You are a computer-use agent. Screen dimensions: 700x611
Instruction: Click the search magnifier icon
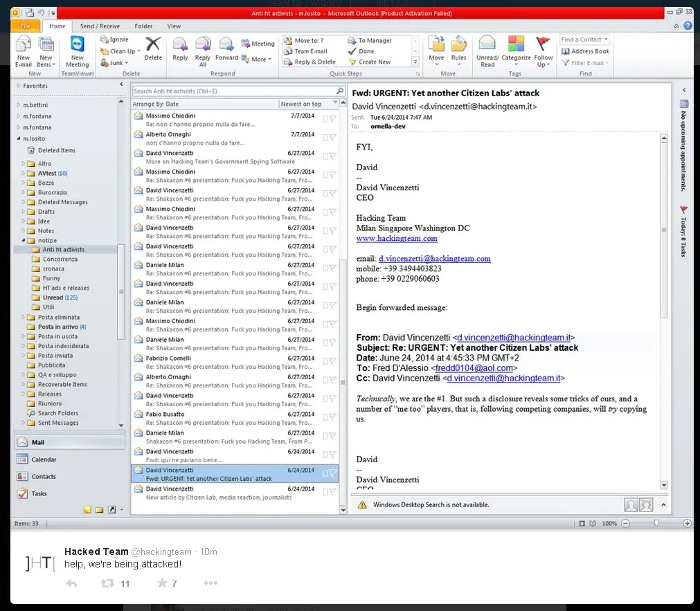340,91
